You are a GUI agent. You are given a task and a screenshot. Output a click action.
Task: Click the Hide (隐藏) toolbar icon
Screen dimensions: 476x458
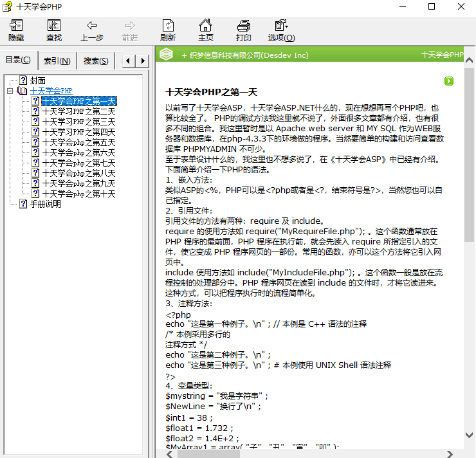(16, 30)
